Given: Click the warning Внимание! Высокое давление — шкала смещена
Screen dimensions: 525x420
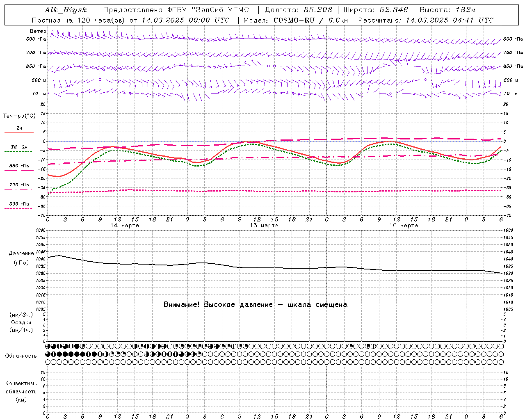Looking at the screenshot, I should (256, 304).
